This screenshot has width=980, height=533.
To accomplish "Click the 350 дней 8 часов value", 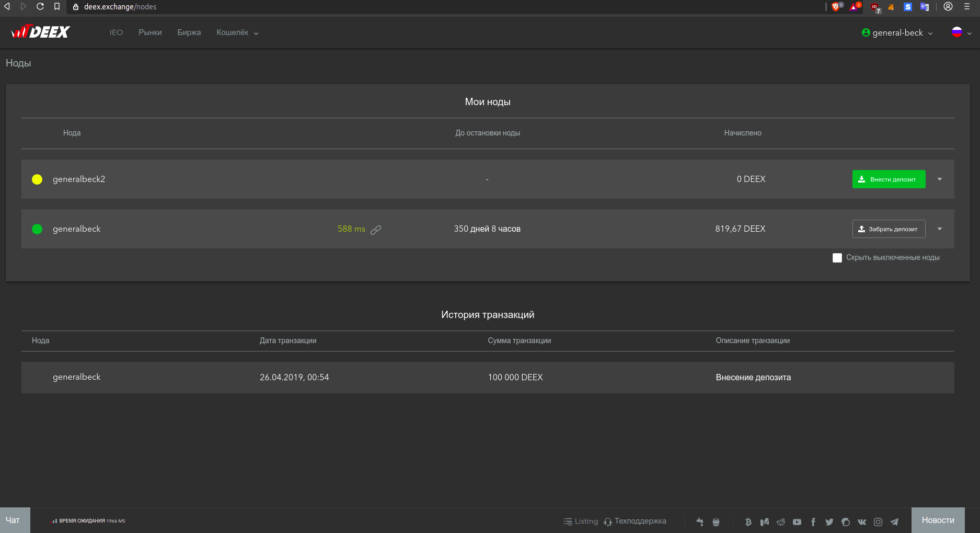I will pyautogui.click(x=487, y=229).
